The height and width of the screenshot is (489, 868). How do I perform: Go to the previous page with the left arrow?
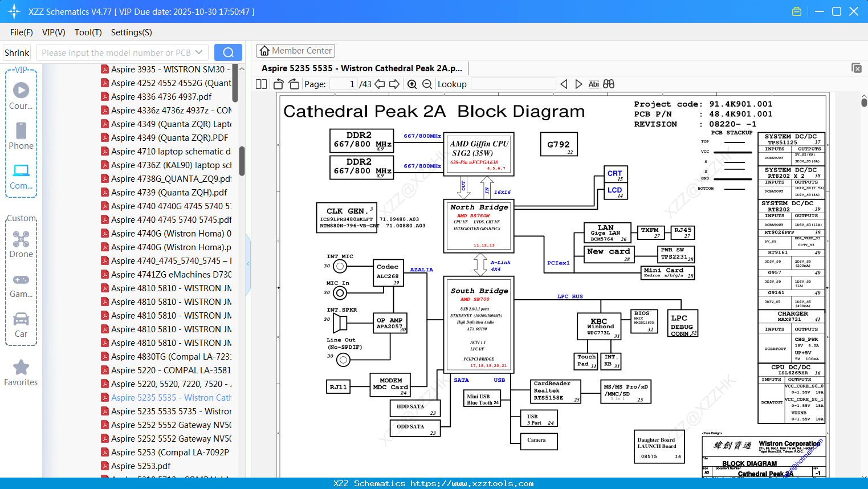(380, 84)
